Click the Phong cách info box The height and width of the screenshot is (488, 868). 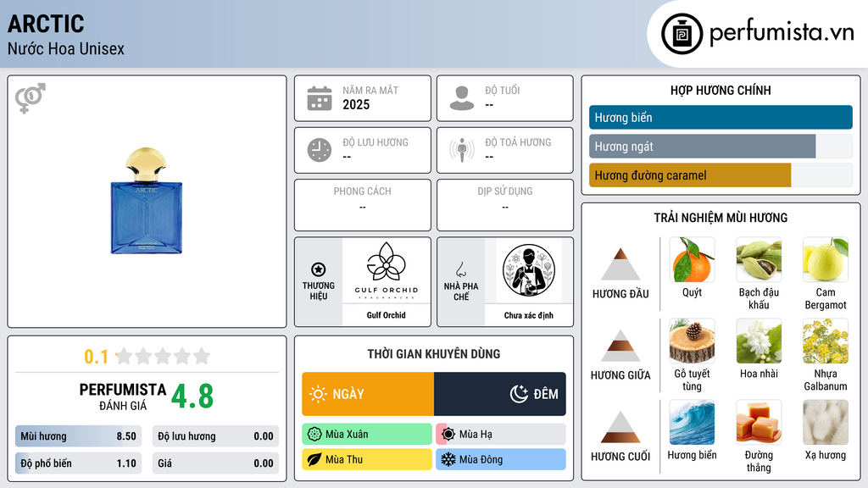(363, 205)
